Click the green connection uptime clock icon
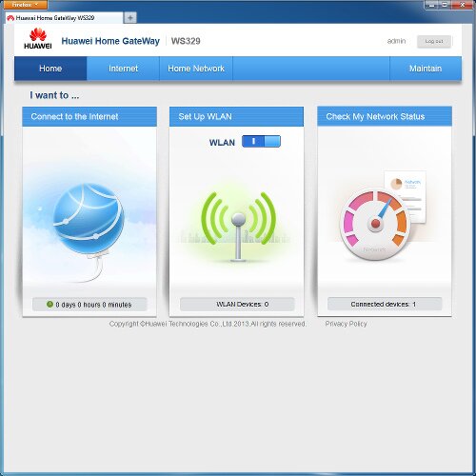Image resolution: width=476 pixels, height=476 pixels. click(50, 304)
